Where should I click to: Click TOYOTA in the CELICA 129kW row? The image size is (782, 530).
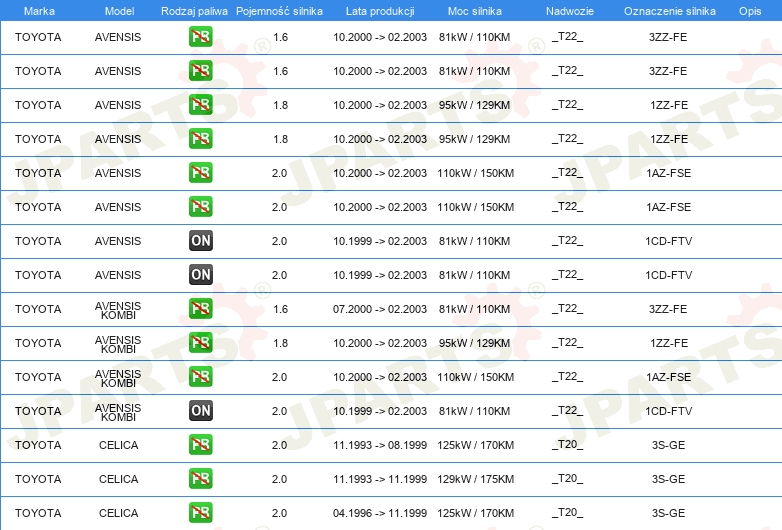(x=38, y=479)
